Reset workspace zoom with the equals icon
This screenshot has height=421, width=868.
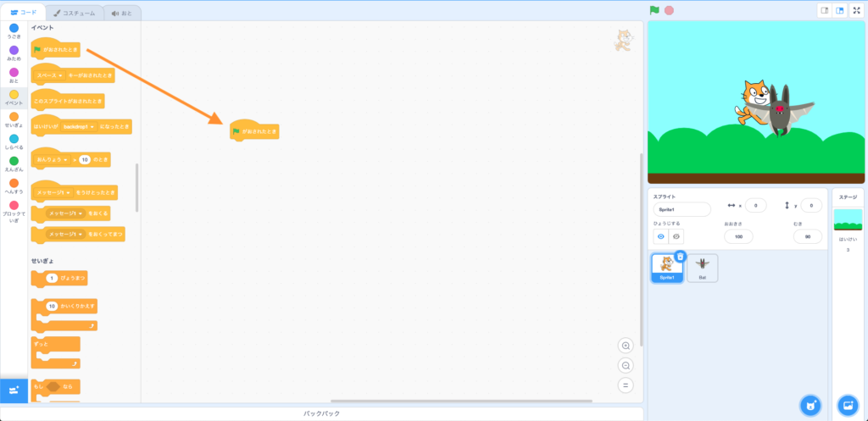pos(626,385)
